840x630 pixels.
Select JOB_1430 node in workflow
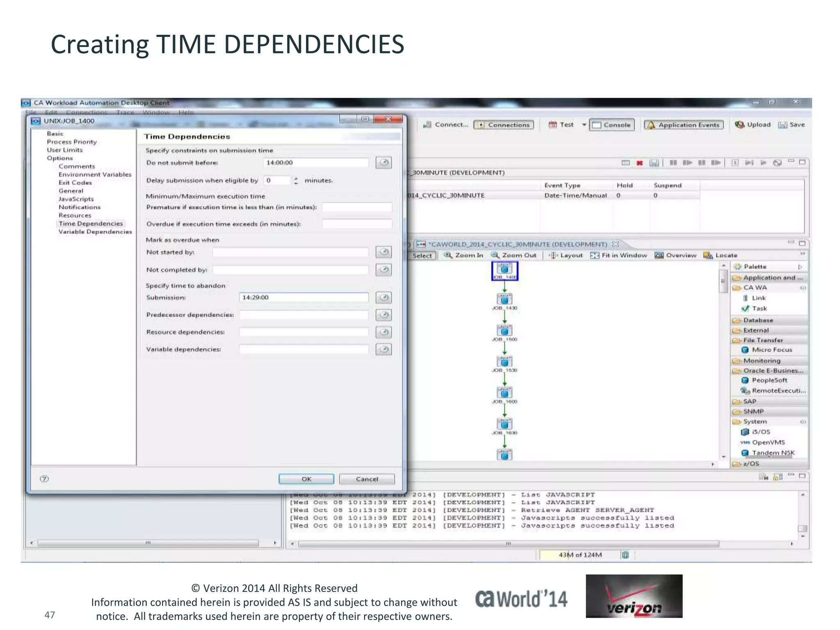[504, 302]
